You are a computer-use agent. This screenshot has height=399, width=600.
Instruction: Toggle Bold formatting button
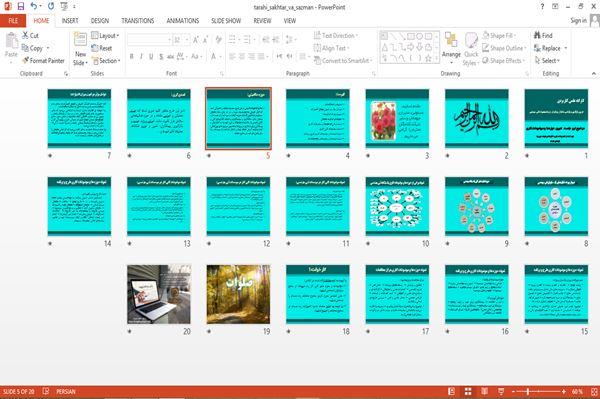tap(131, 56)
